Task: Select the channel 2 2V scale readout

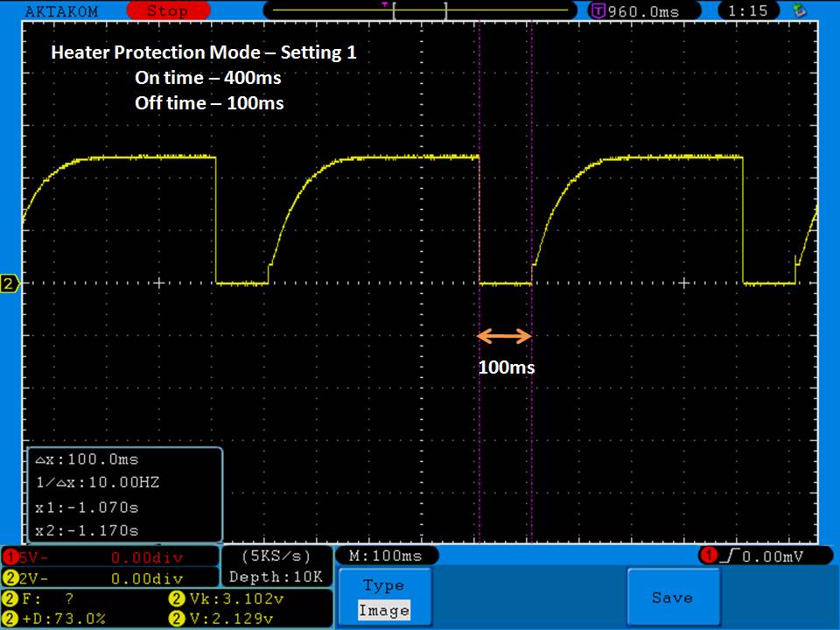Action: (109, 578)
